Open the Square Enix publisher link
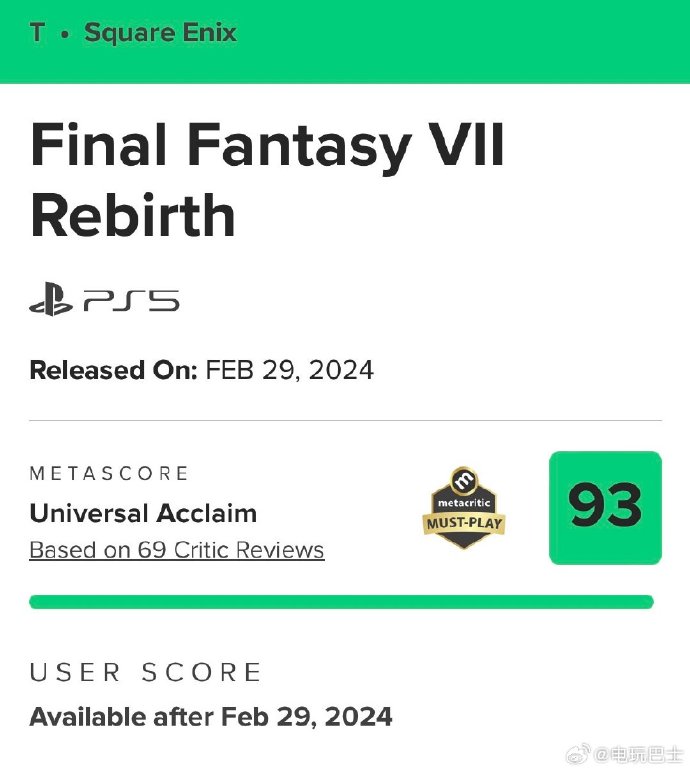The image size is (690, 771). click(160, 34)
